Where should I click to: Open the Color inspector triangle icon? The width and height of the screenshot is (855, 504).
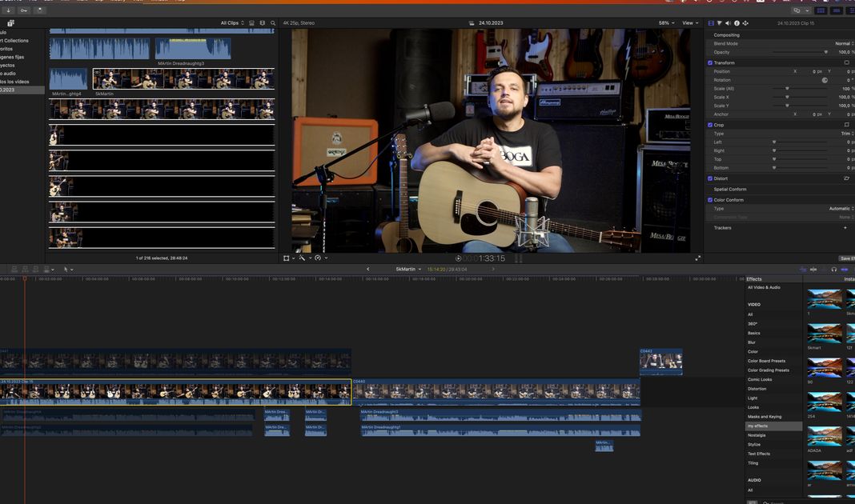(719, 23)
